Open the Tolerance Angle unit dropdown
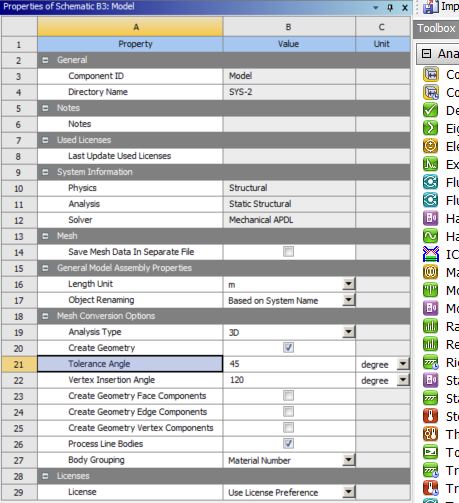The image size is (459, 503). (x=403, y=364)
